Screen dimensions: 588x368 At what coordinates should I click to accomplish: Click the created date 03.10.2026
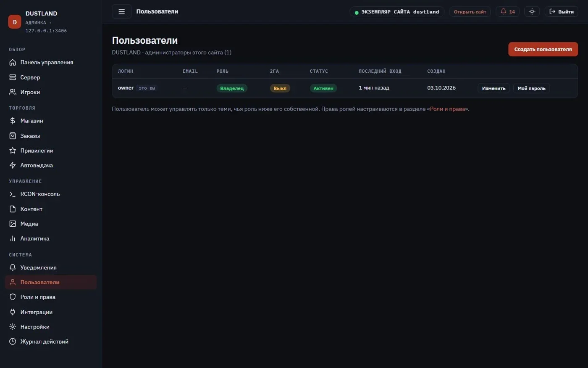[x=441, y=88]
